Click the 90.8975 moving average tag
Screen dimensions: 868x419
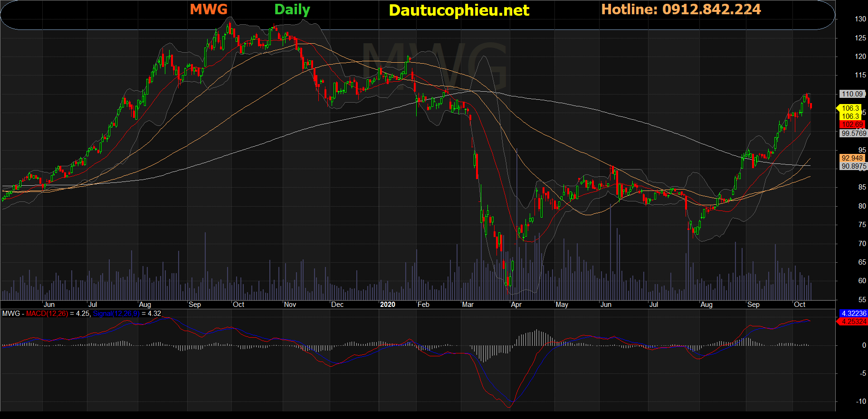click(x=853, y=166)
